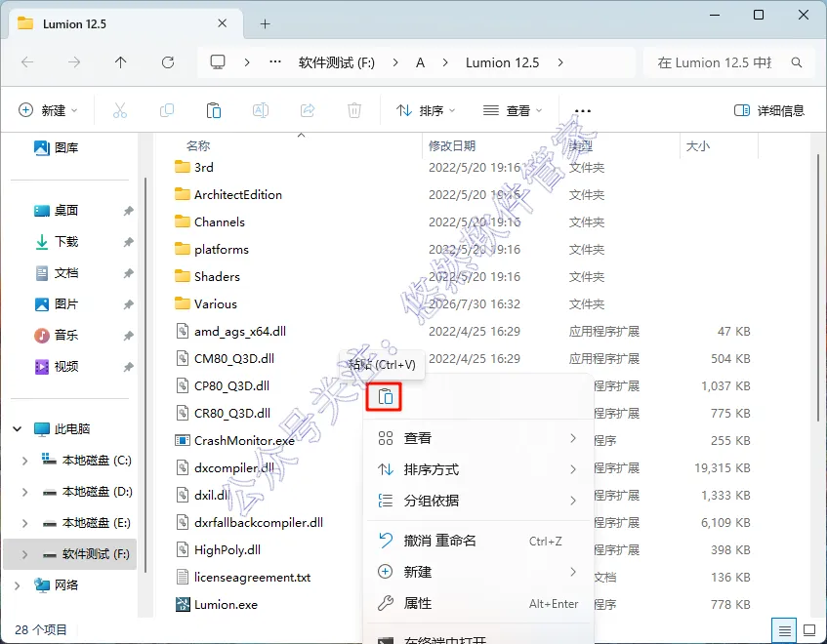This screenshot has height=644, width=827.
Task: Collapse the 此电脑 This PC tree node
Action: pos(18,429)
